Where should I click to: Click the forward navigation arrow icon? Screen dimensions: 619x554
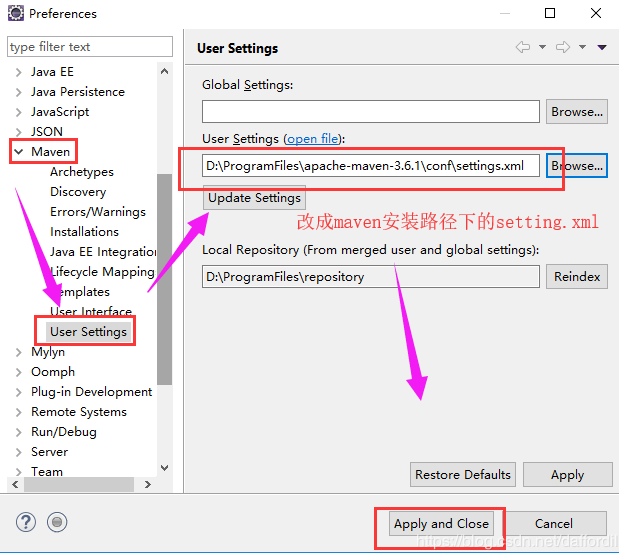[x=563, y=47]
